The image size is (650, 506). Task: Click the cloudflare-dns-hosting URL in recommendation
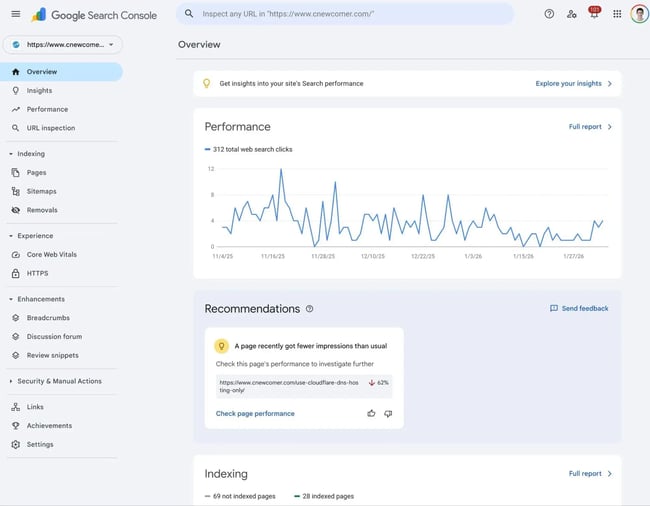(289, 386)
